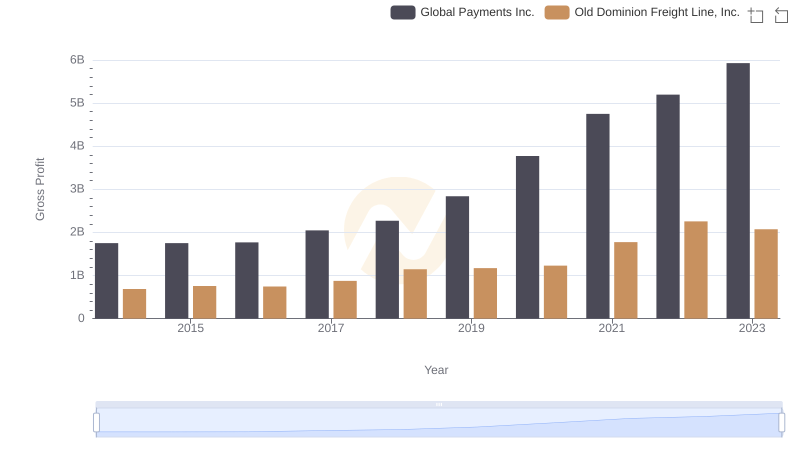Click Old Dominion bar for 2018
800x461 pixels.
pyautogui.click(x=415, y=294)
